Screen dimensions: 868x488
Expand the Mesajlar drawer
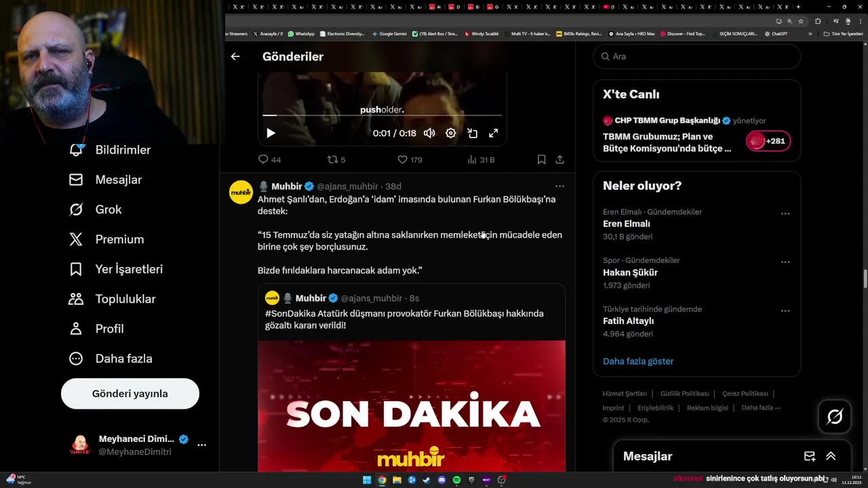pos(831,456)
